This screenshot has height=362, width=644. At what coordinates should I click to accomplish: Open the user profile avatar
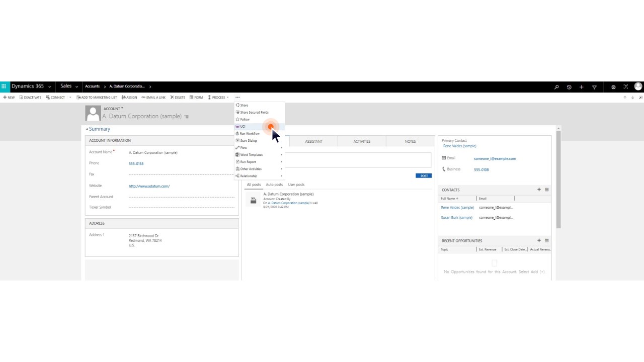(x=638, y=86)
